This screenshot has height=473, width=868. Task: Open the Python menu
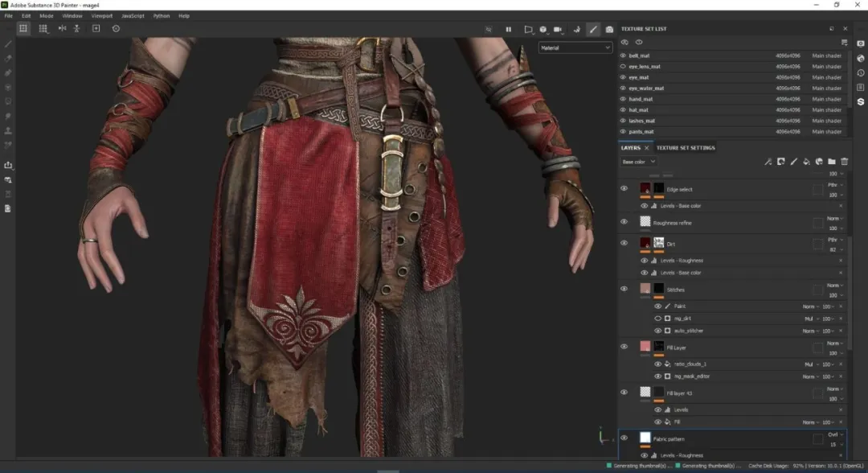pyautogui.click(x=161, y=16)
